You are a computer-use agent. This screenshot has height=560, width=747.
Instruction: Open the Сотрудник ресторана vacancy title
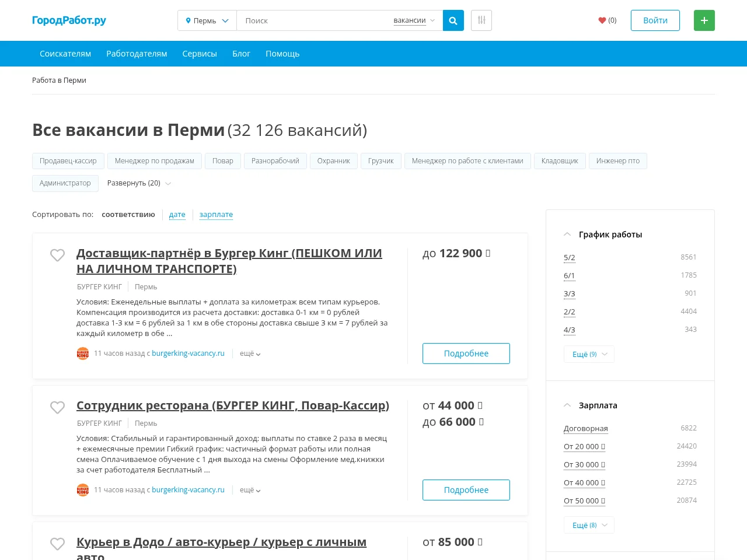tap(233, 405)
